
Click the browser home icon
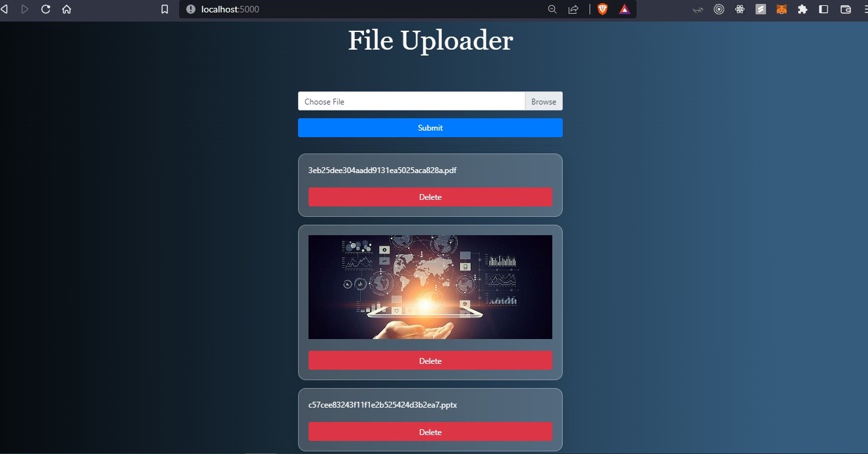pyautogui.click(x=66, y=9)
